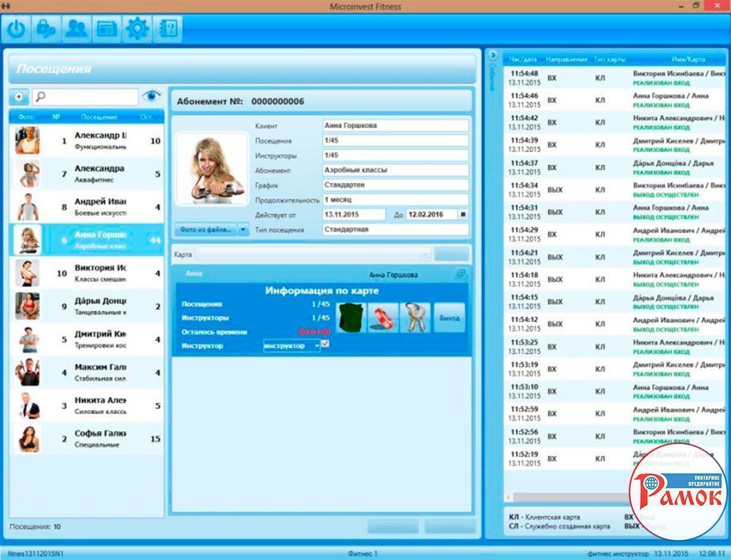Click the График field Стандартен
The width and height of the screenshot is (731, 560).
coord(396,184)
